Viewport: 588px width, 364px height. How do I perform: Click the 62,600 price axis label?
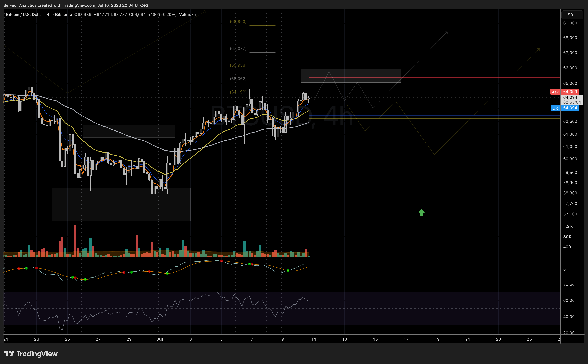click(570, 121)
